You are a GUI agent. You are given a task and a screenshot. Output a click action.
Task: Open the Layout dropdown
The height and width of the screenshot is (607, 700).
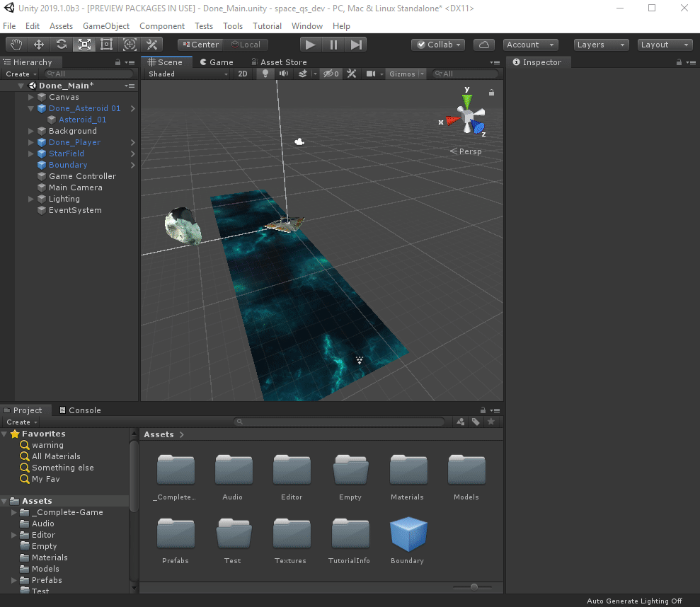pyautogui.click(x=664, y=44)
